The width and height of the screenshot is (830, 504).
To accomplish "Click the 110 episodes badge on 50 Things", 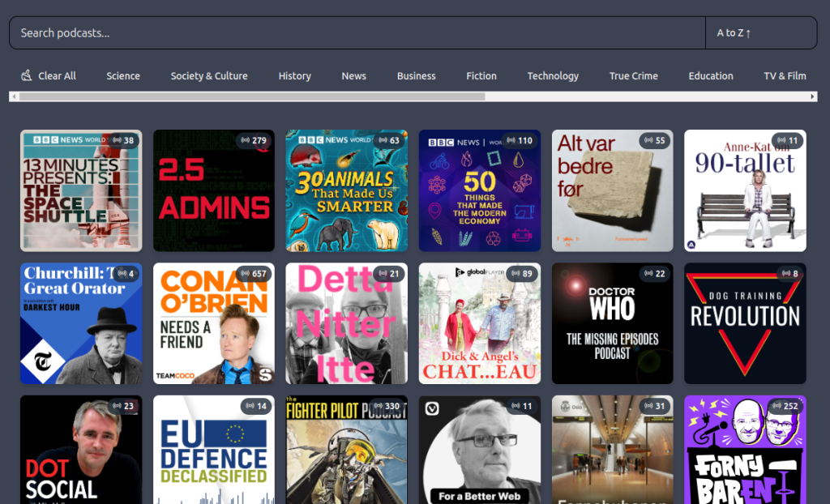I will tap(518, 141).
